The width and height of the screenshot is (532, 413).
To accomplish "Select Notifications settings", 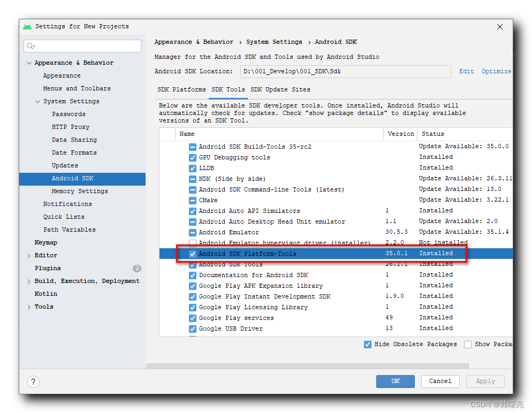I will click(67, 204).
